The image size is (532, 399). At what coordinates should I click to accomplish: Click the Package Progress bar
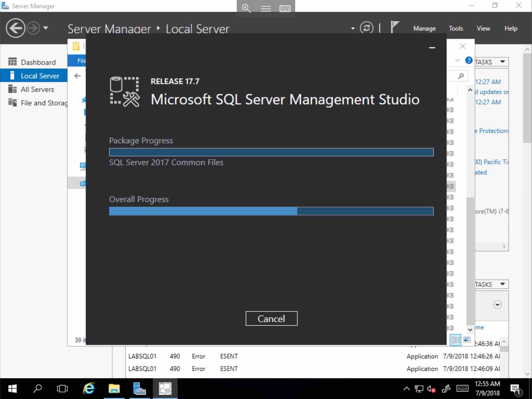271,152
